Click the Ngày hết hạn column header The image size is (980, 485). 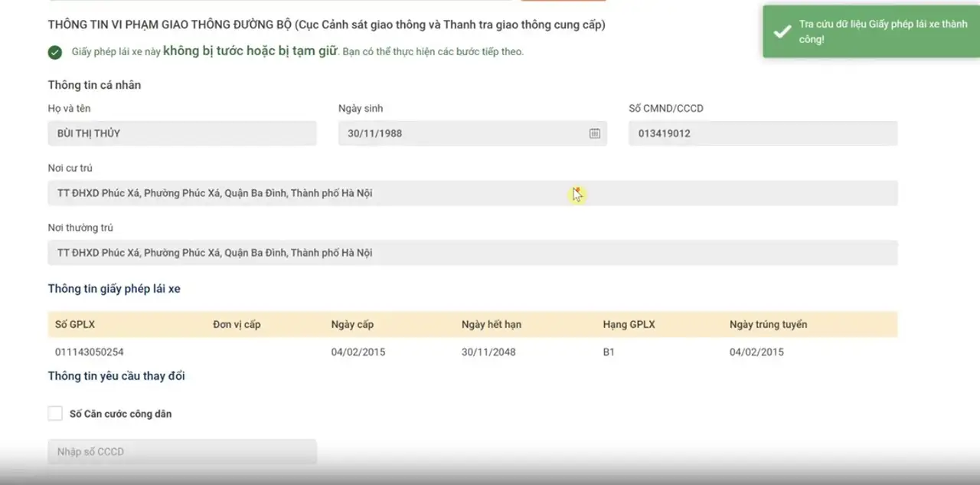492,324
